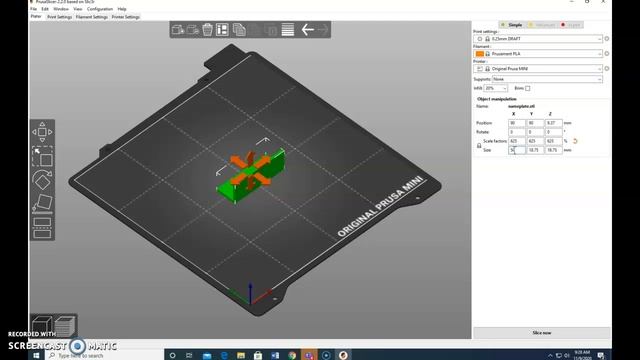Image resolution: width=640 pixels, height=360 pixels.
Task: Open the Window menu
Action: [x=61, y=9]
